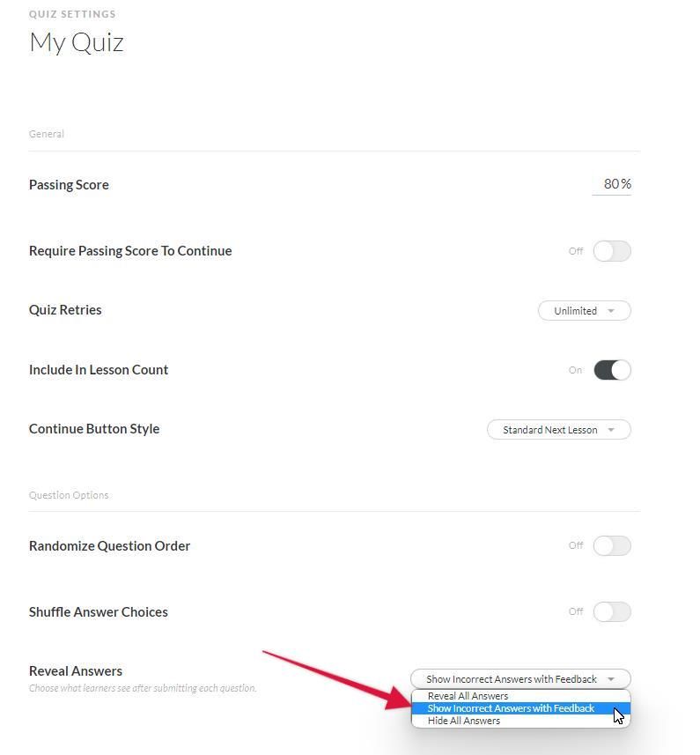Click the Quiz Retries dropdown arrow icon
Image resolution: width=700 pixels, height=755 pixels.
coord(612,311)
